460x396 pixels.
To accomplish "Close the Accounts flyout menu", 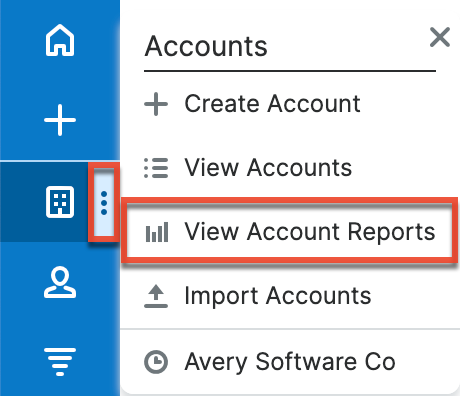I will (x=440, y=37).
